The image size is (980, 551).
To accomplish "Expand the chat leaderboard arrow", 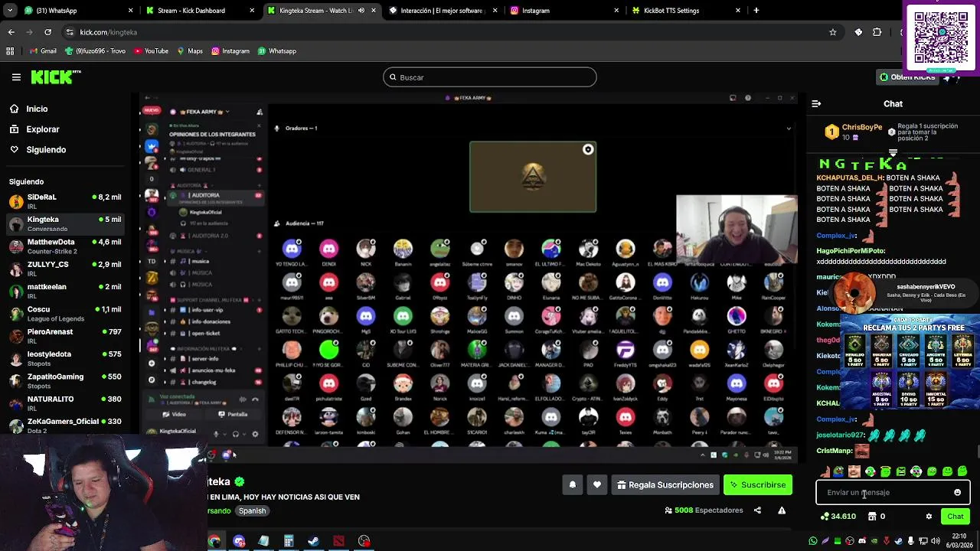I will pyautogui.click(x=893, y=153).
